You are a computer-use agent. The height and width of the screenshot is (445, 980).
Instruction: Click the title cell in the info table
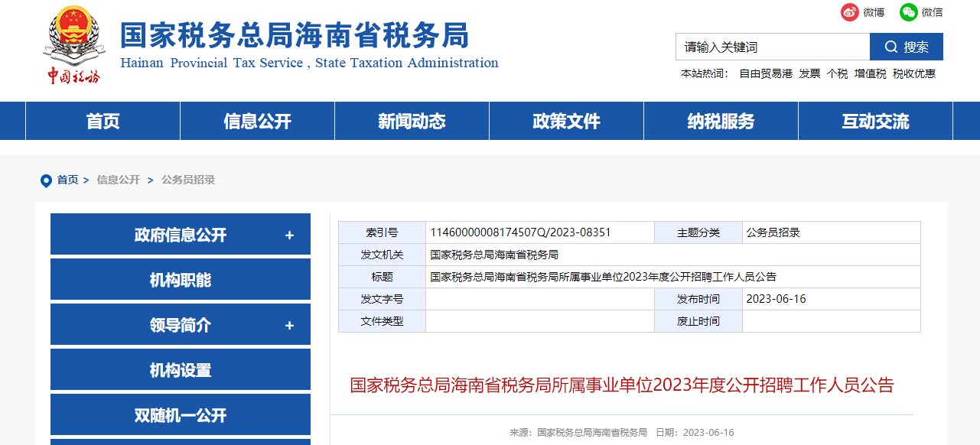673,277
